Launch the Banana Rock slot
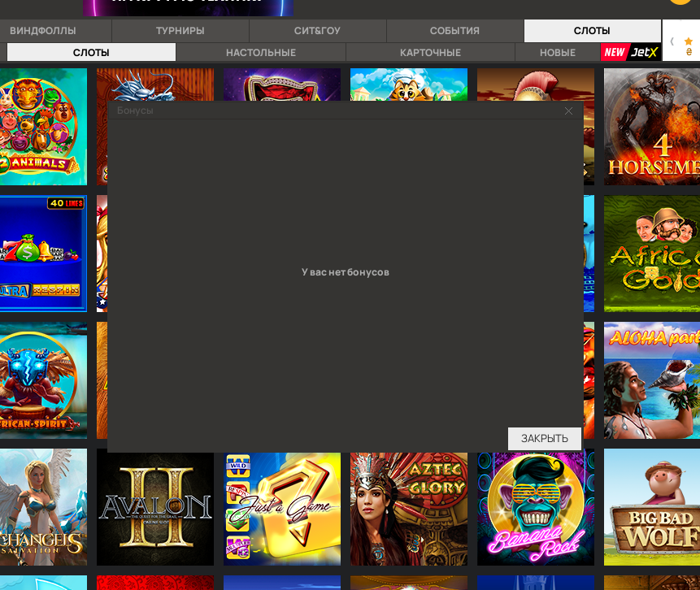700x590 pixels. pyautogui.click(x=536, y=509)
